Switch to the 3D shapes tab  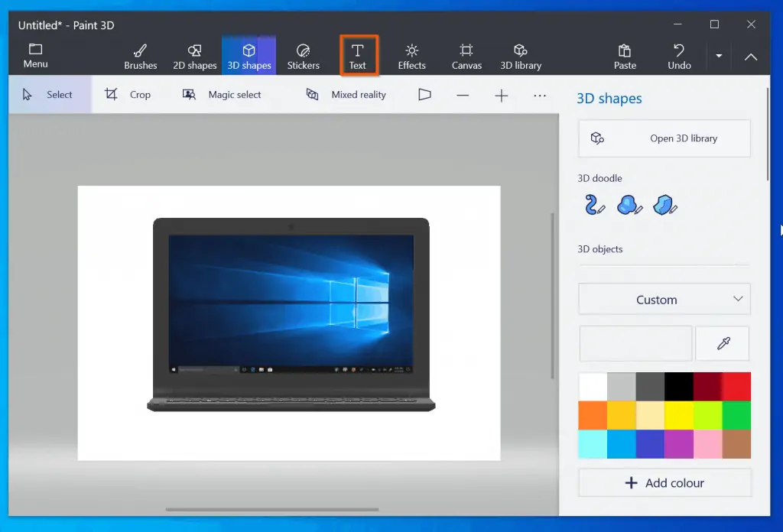249,54
